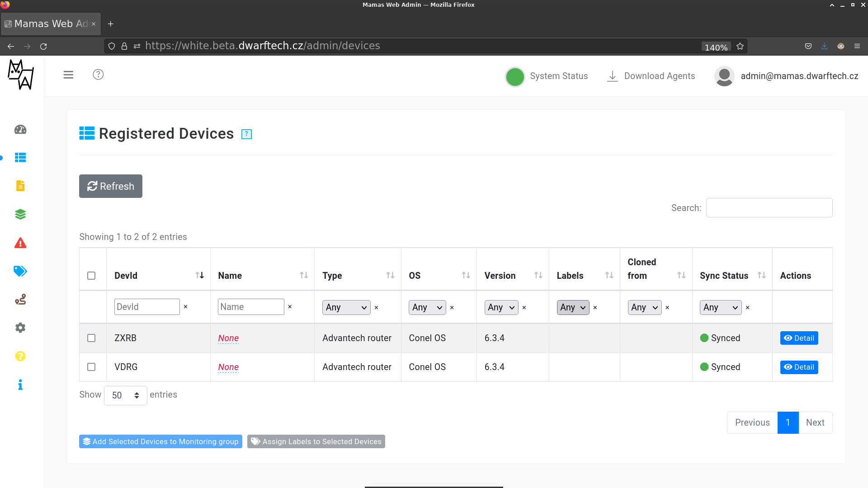This screenshot has height=488, width=868.
Task: Click the hamburger menu toggle icon
Action: coord(68,75)
